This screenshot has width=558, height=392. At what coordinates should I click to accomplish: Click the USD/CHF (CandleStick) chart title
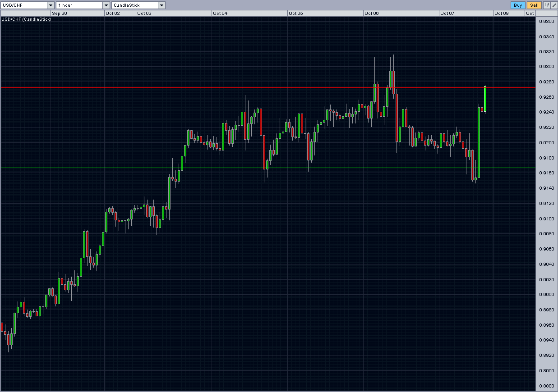click(x=27, y=19)
